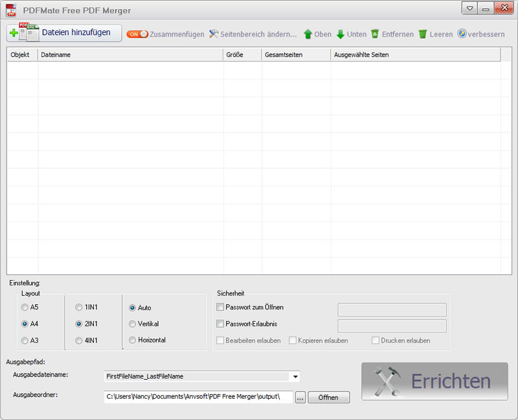Toggle the Zusammenfügen ON switch
The width and height of the screenshot is (518, 420).
coord(137,34)
